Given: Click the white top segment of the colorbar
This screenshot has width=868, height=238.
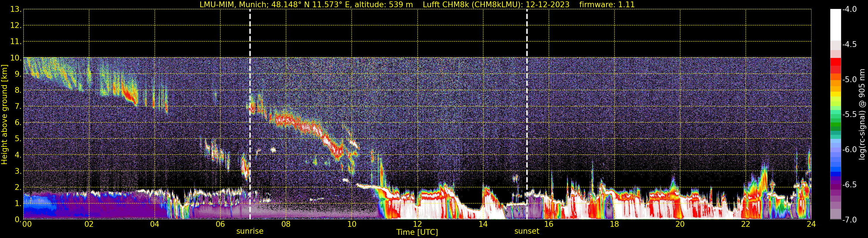Looking at the screenshot, I should [x=835, y=25].
